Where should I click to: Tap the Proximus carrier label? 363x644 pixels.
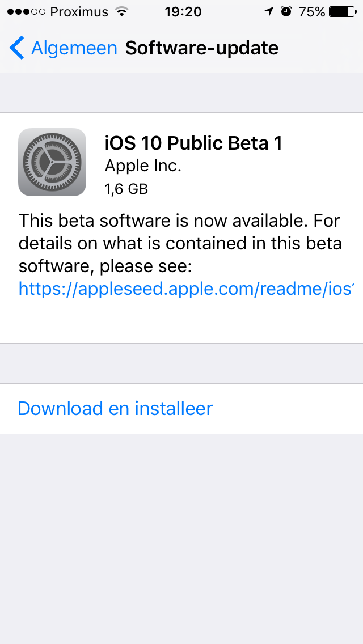point(80,12)
